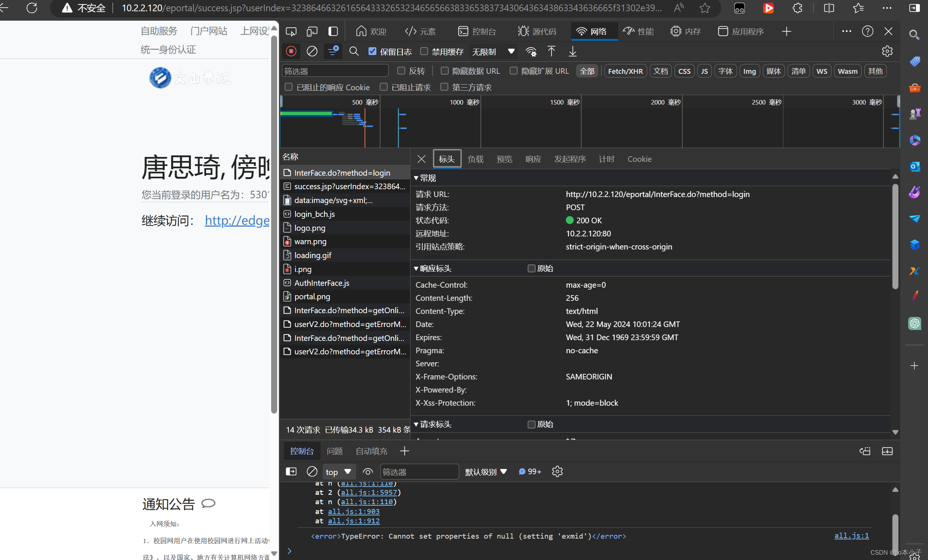The width and height of the screenshot is (928, 560).
Task: Open the network conditions wifi icon
Action: 531,51
